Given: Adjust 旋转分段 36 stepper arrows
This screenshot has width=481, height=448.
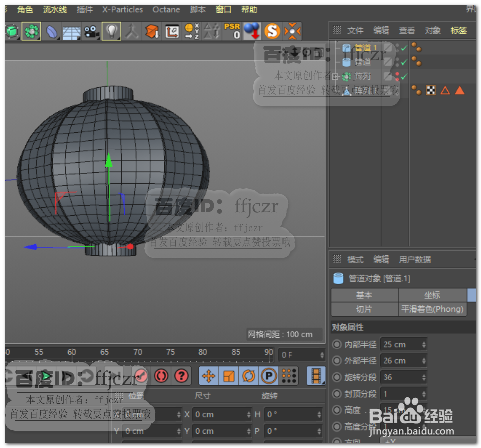Looking at the screenshot, I should [424, 377].
